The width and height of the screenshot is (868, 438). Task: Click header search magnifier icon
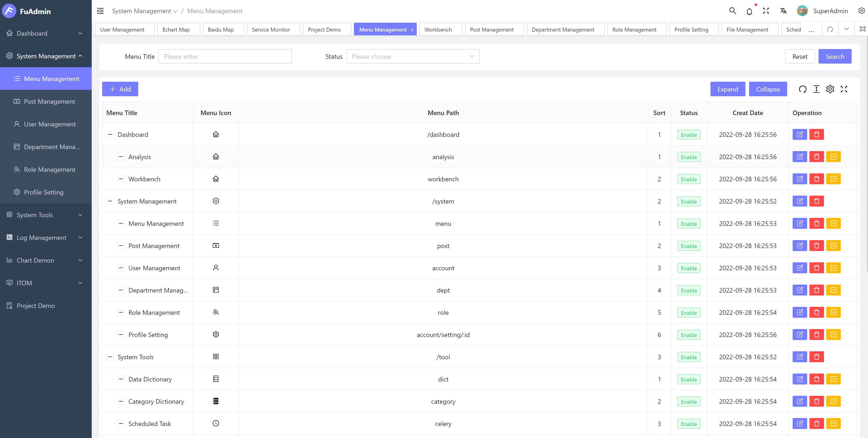(x=732, y=11)
